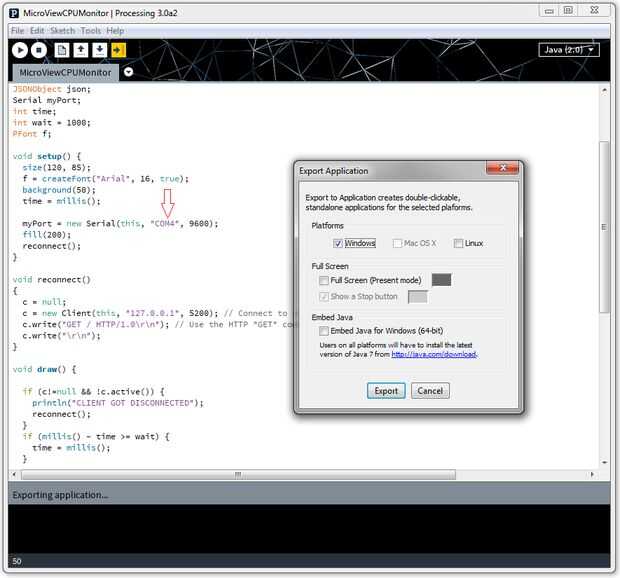This screenshot has width=620, height=578.
Task: Click the "int wait = 1000;" line
Action: pos(51,123)
